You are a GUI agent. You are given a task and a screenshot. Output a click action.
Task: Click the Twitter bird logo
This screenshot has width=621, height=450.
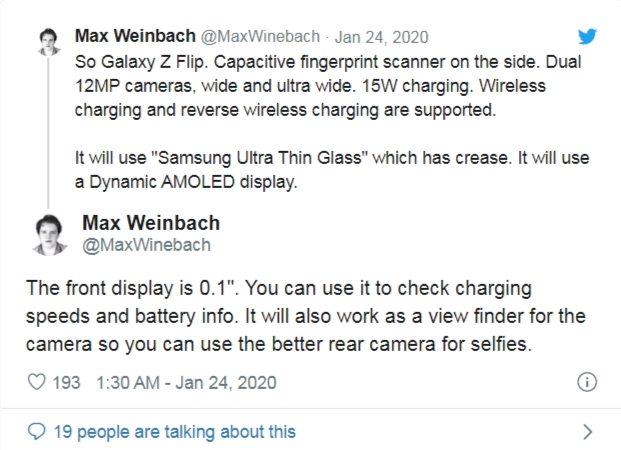pyautogui.click(x=586, y=38)
